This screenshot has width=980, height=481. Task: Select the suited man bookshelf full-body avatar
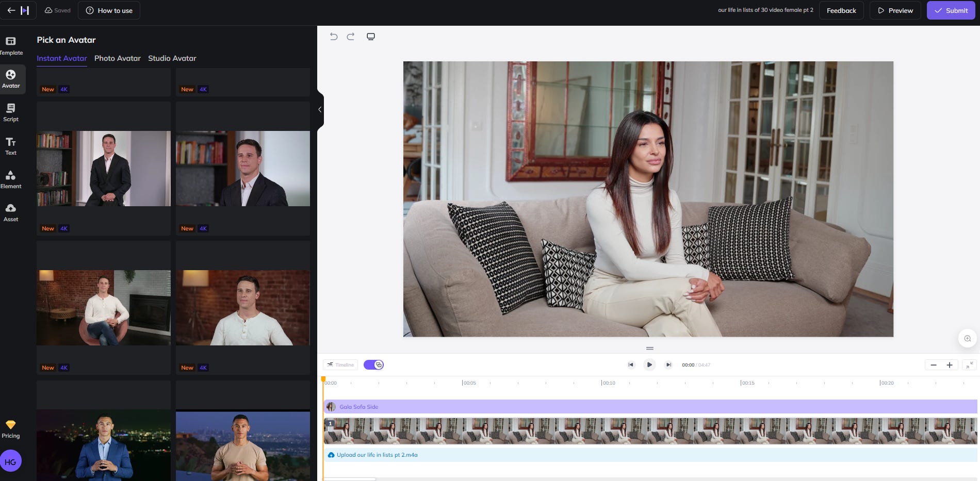(x=104, y=169)
